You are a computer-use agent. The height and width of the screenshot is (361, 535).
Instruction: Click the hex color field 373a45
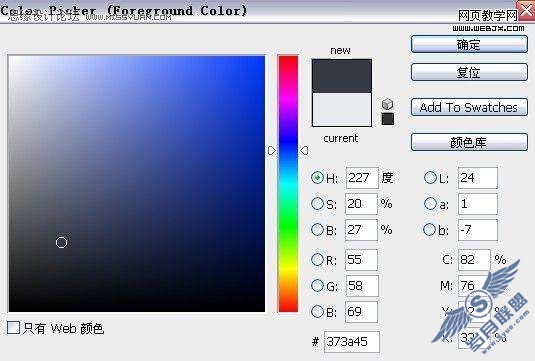click(x=351, y=342)
